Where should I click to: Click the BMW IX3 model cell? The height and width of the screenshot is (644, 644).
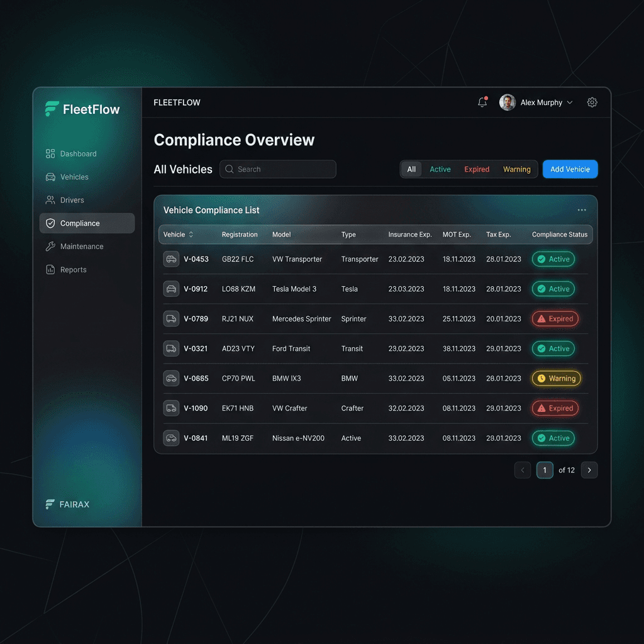(x=286, y=378)
